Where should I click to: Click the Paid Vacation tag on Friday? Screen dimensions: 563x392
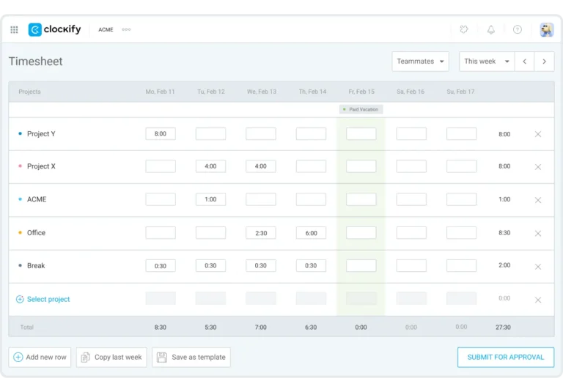coord(361,109)
